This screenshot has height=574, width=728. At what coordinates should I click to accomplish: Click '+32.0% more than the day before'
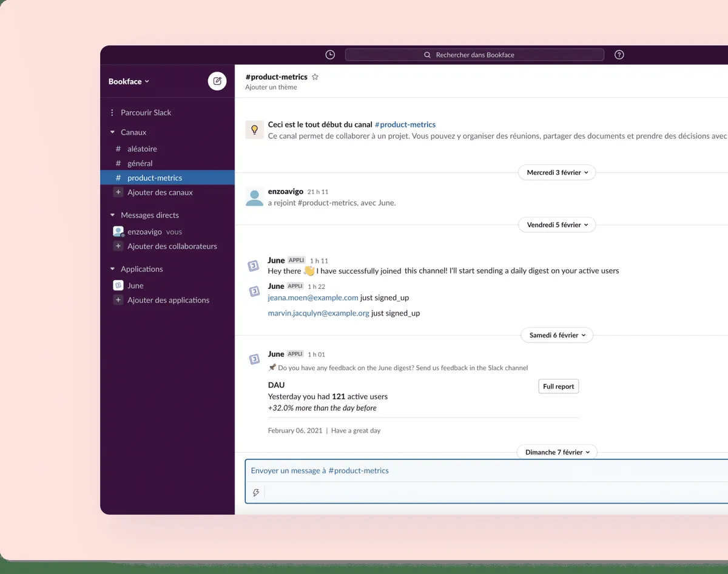322,408
